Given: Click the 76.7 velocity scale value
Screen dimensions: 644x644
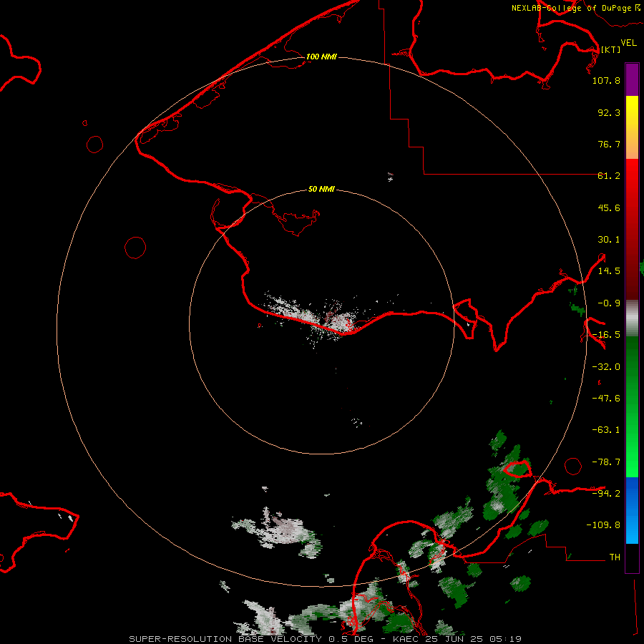Looking at the screenshot, I should [609, 144].
